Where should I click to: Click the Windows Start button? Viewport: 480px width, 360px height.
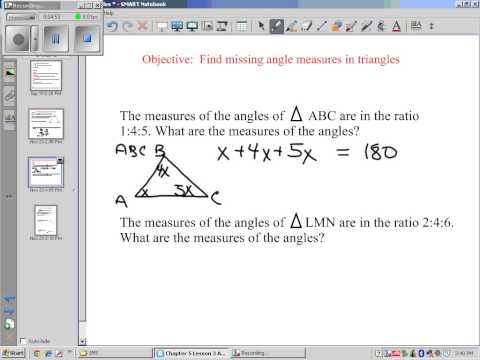pos(13,353)
